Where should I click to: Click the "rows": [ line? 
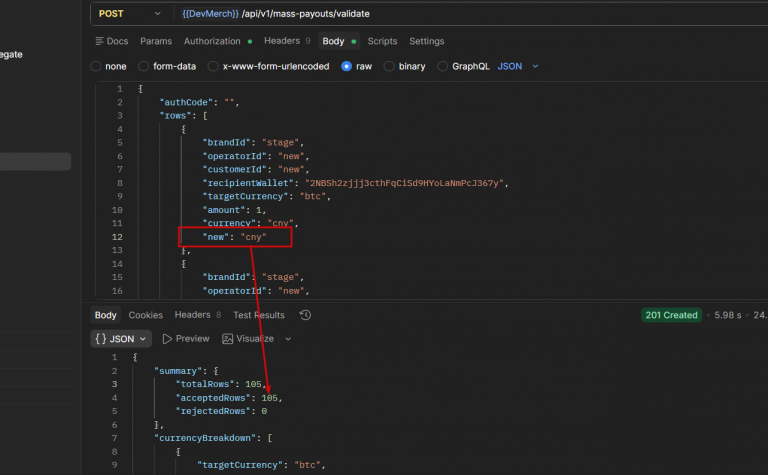[x=183, y=116]
